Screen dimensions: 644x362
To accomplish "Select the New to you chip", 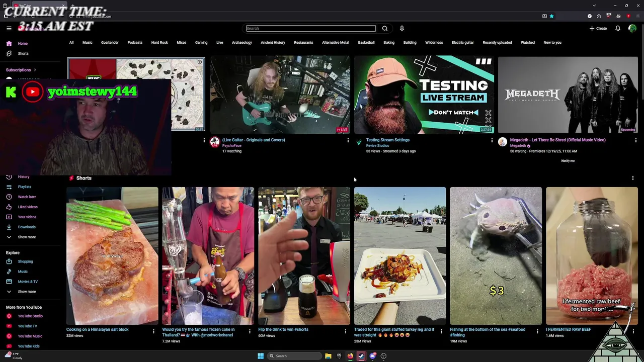I will 552,43.
